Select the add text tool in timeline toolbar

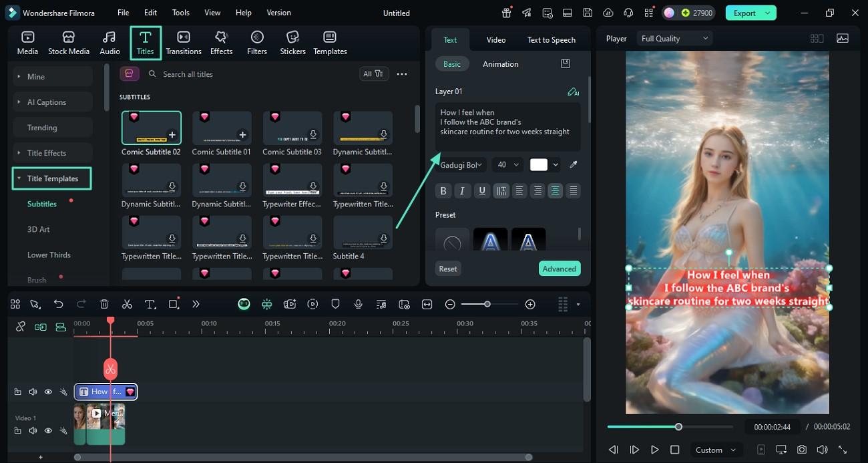click(150, 304)
